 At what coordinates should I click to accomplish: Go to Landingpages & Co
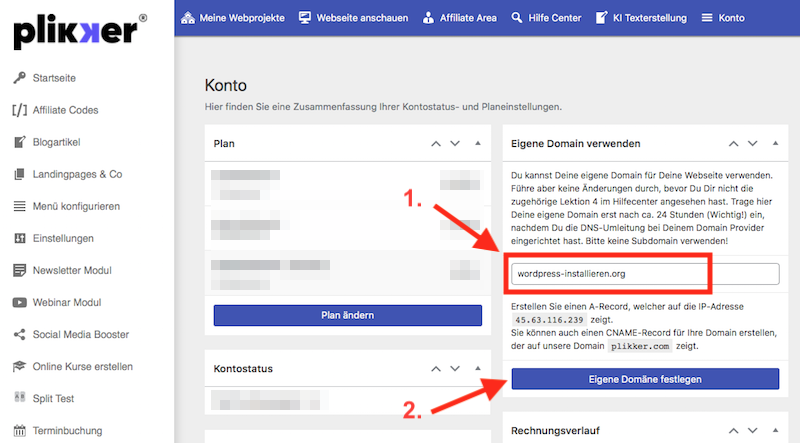click(x=78, y=175)
